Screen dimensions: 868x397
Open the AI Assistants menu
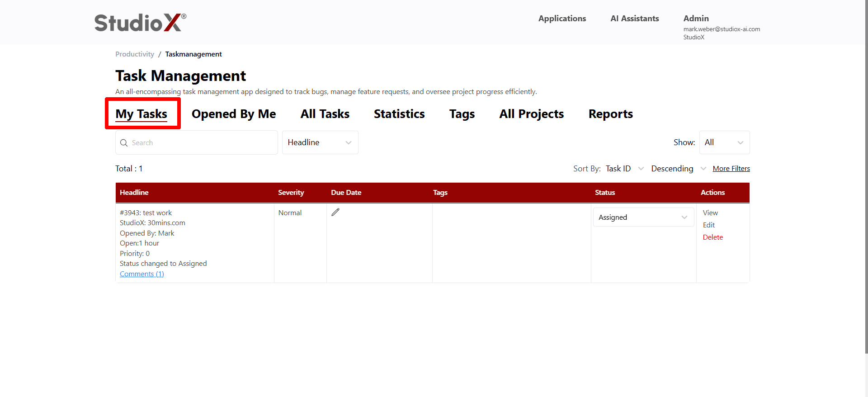(635, 19)
